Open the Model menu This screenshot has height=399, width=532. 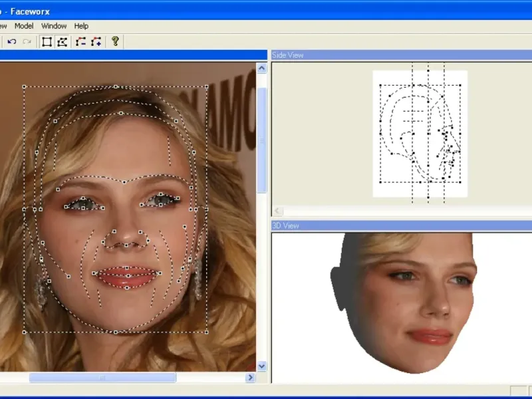coord(24,26)
